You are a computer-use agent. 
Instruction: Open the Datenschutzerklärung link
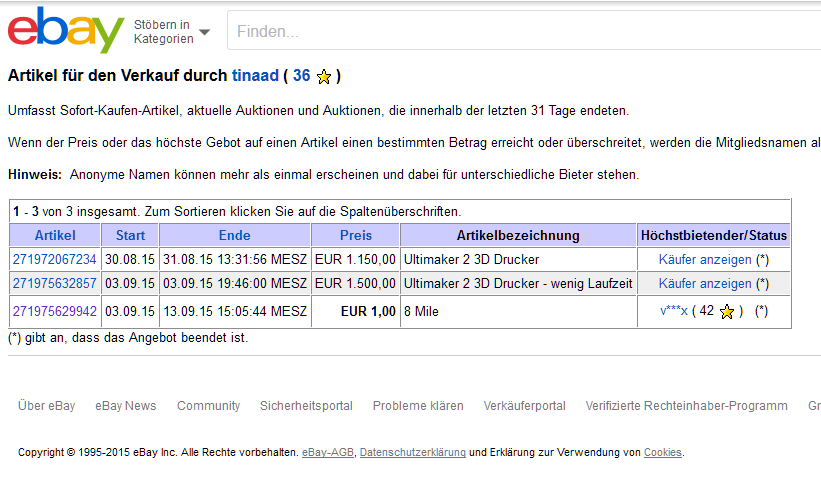coord(412,453)
